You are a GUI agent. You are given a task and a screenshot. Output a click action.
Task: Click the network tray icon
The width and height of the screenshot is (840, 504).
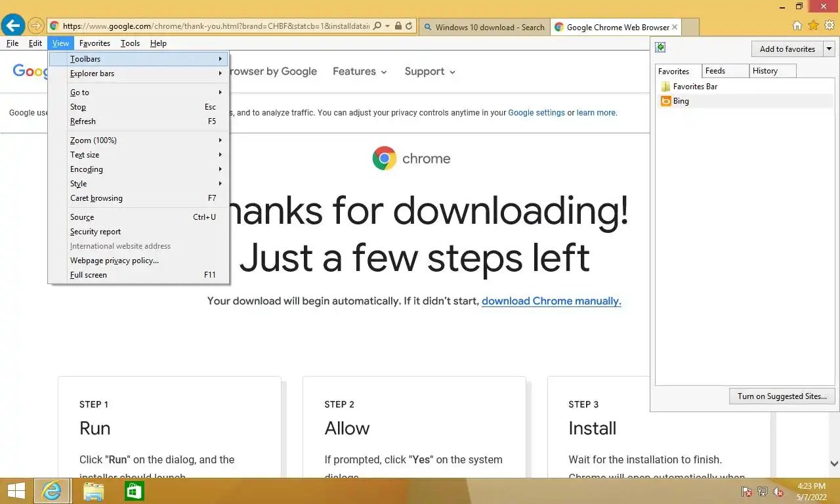click(763, 492)
